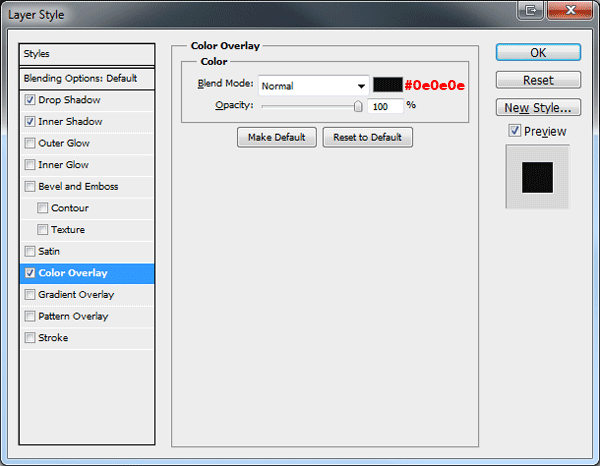Click the Opacity value field
The height and width of the screenshot is (466, 600).
coord(385,106)
